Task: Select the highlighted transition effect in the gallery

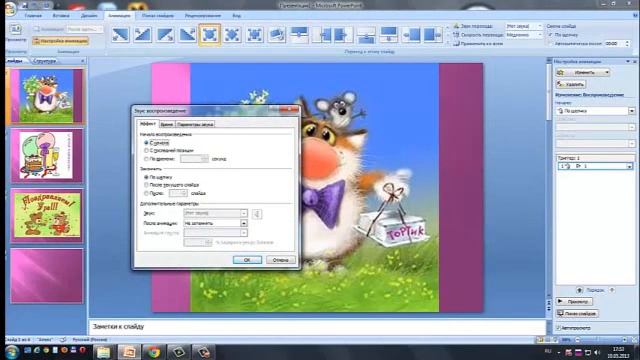Action: point(210,34)
